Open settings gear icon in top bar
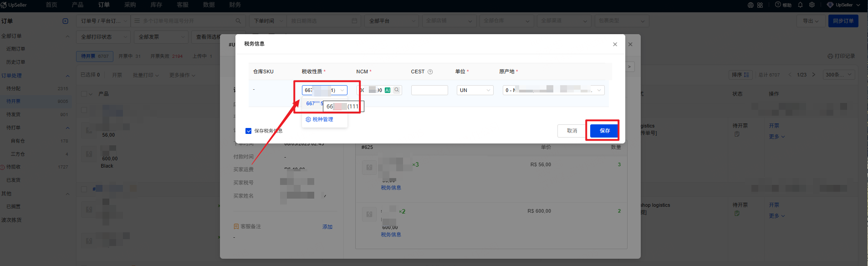The image size is (868, 266). click(812, 5)
